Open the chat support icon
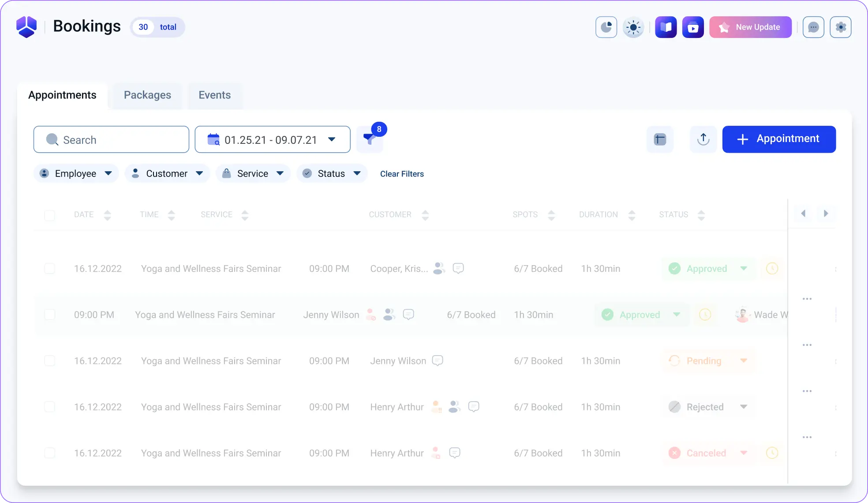 pos(813,27)
